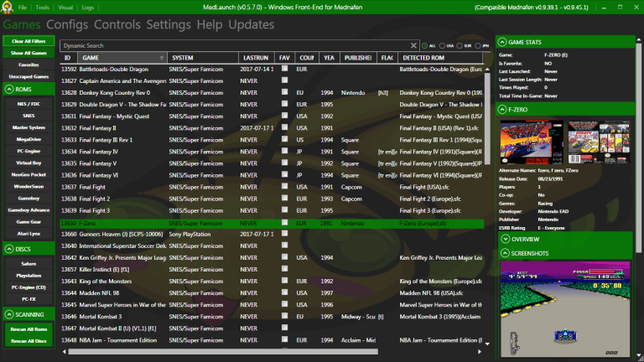Filter games by the SNES button
644x362 pixels.
(x=29, y=115)
